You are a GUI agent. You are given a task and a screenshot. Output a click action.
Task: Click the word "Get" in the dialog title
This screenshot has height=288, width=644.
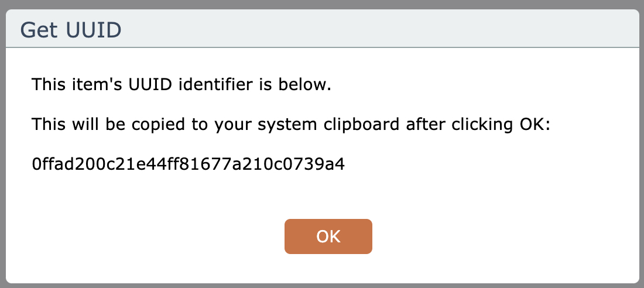[x=36, y=29]
